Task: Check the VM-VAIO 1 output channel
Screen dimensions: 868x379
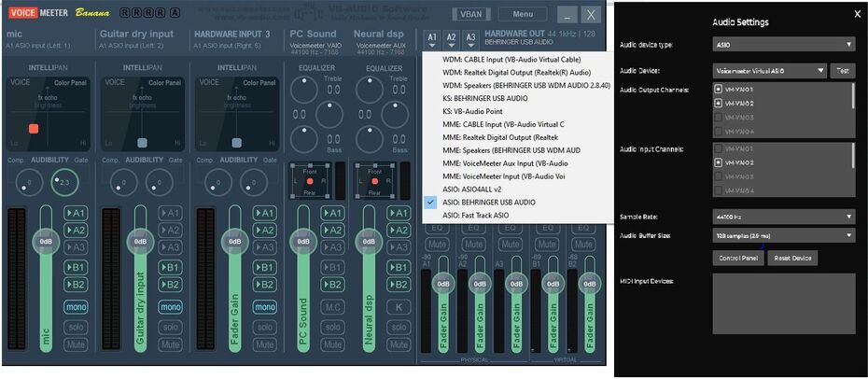Action: [x=719, y=90]
